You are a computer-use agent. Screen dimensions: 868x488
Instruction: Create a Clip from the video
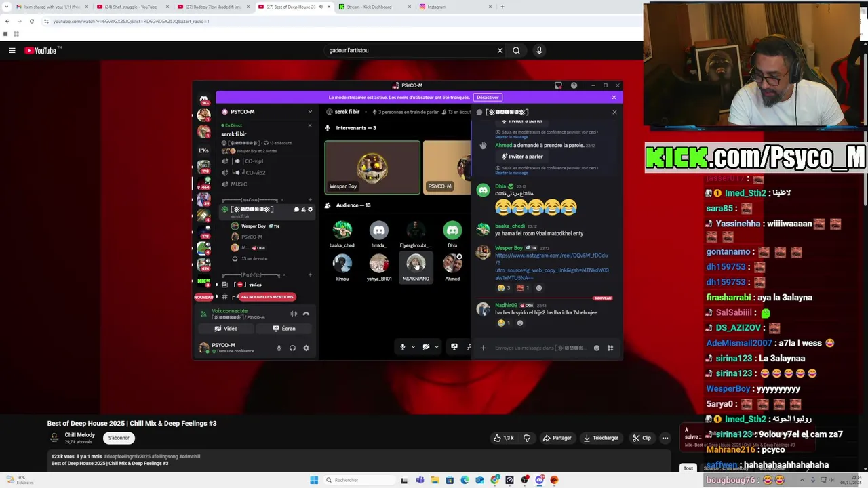pyautogui.click(x=642, y=438)
